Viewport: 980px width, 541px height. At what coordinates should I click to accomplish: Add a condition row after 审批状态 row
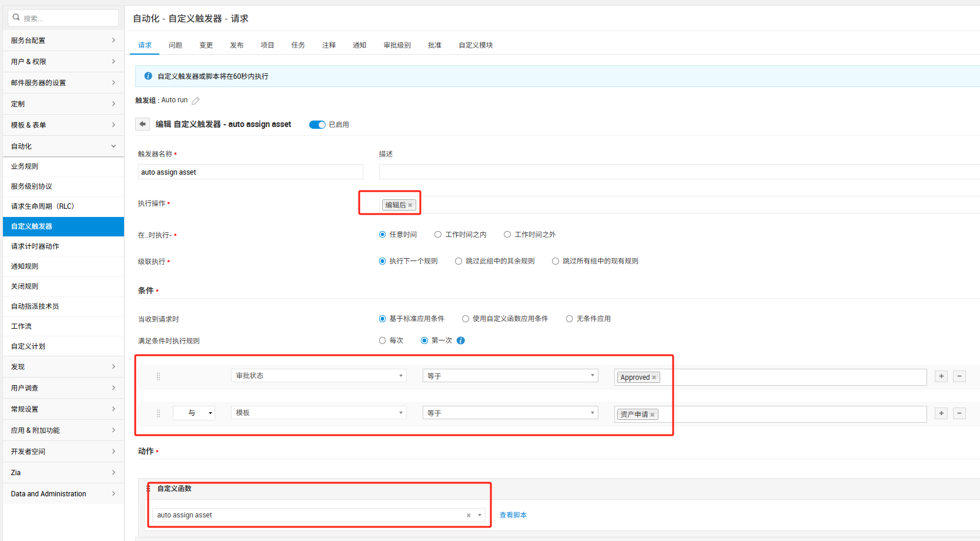(941, 376)
